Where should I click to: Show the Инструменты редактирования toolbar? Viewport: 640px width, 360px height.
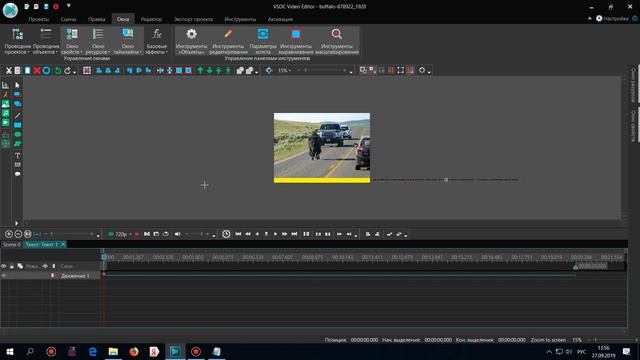click(228, 41)
